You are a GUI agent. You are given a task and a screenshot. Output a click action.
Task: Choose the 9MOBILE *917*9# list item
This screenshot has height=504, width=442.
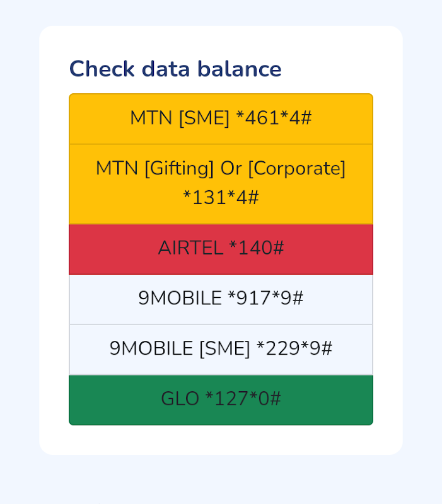click(x=221, y=300)
